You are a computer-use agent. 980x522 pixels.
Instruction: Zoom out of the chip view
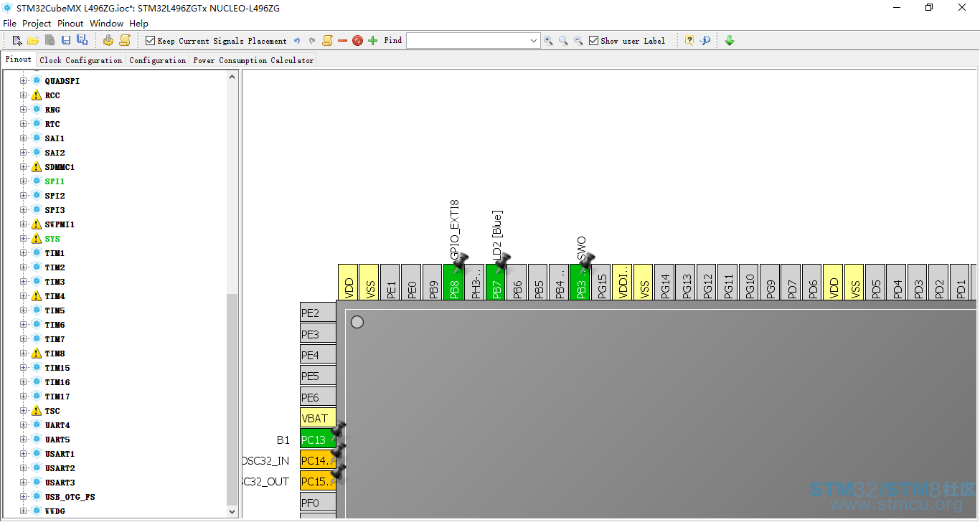(578, 41)
